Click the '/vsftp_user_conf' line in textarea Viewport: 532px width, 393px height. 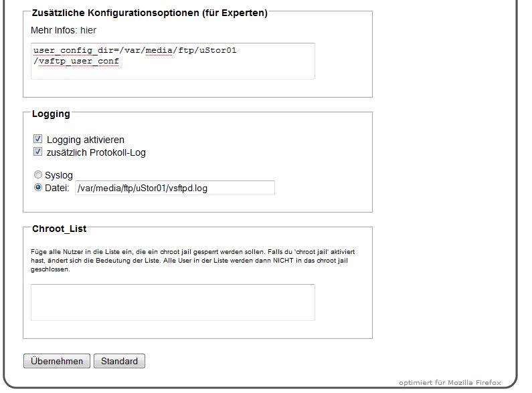(76, 61)
